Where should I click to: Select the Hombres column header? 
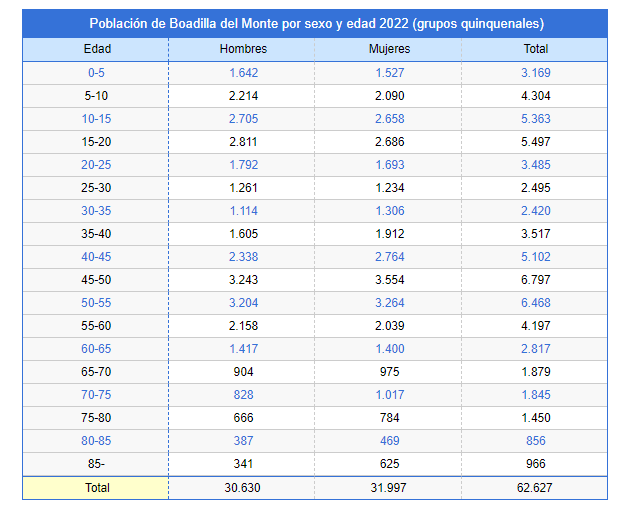click(243, 49)
